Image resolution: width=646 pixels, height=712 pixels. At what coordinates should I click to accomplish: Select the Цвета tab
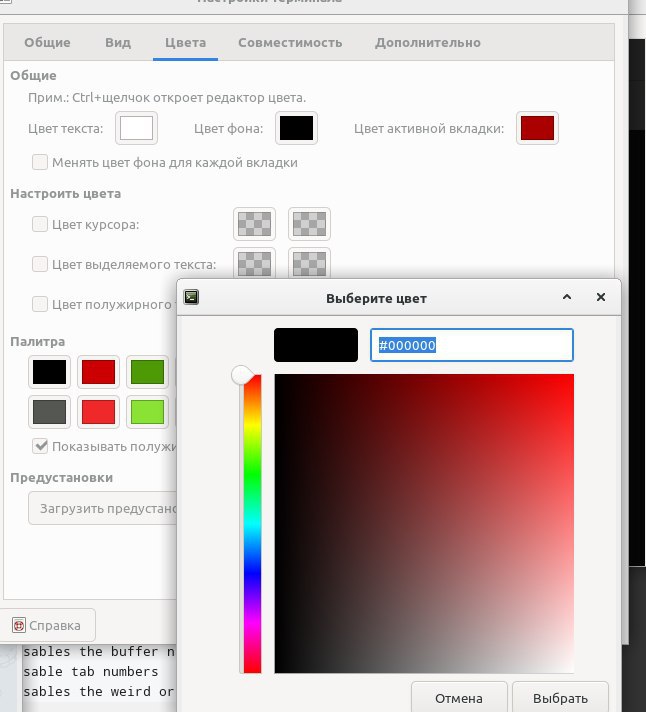(185, 43)
